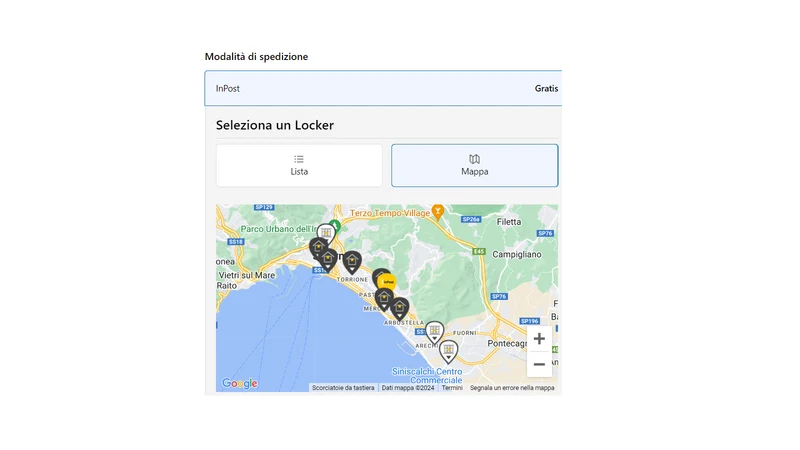
Task: Zoom out the map with minus button
Action: (x=539, y=364)
